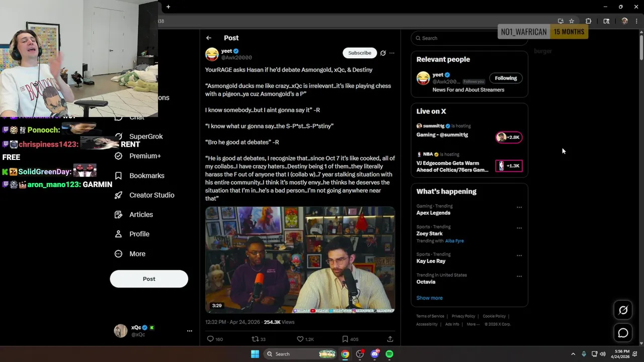Screen dimensions: 644x362
Task: Open Cookie Policy footer link
Action: tap(494, 316)
